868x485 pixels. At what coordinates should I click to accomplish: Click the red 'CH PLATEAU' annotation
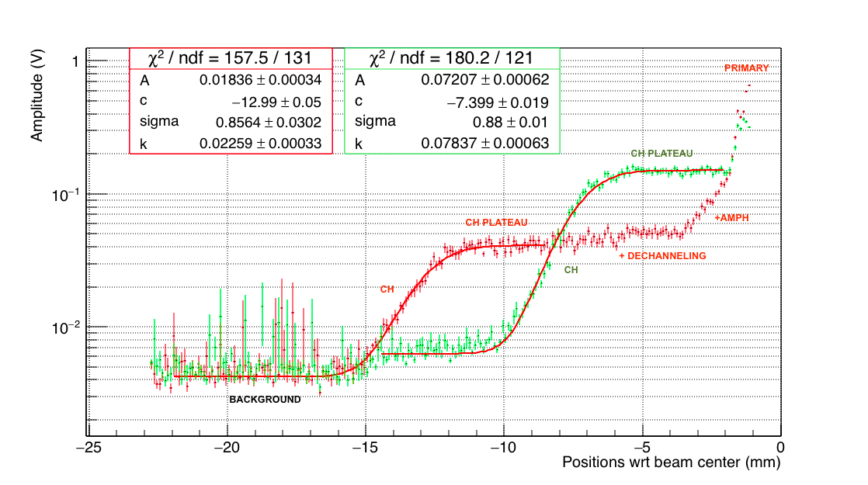[x=496, y=222]
